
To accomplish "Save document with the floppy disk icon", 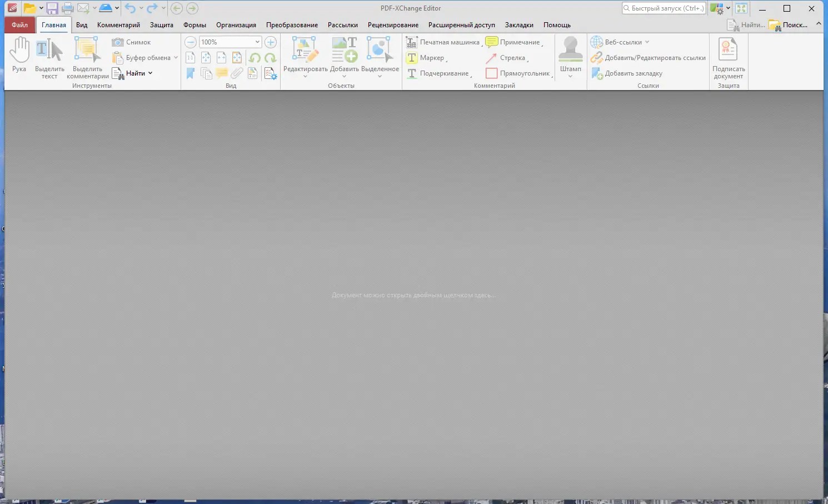I will tap(52, 8).
